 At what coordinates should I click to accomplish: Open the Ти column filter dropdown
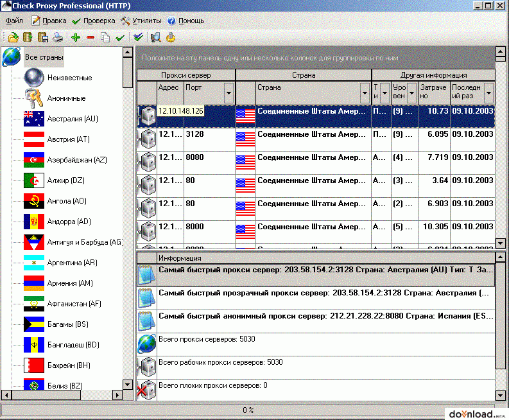pyautogui.click(x=384, y=93)
